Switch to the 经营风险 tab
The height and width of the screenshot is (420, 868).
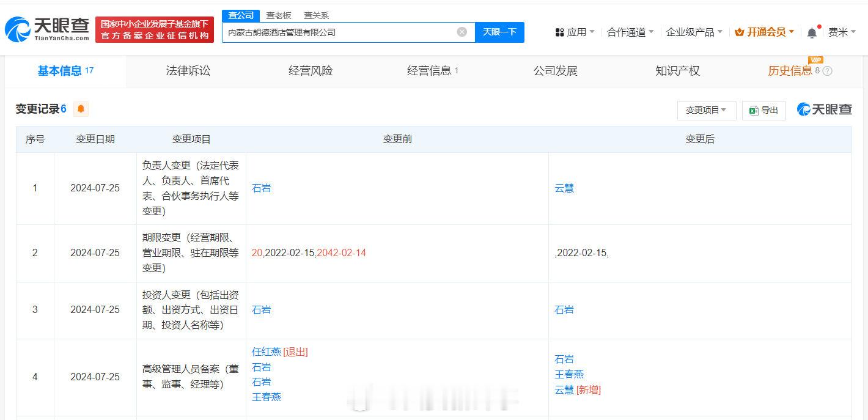(x=311, y=71)
